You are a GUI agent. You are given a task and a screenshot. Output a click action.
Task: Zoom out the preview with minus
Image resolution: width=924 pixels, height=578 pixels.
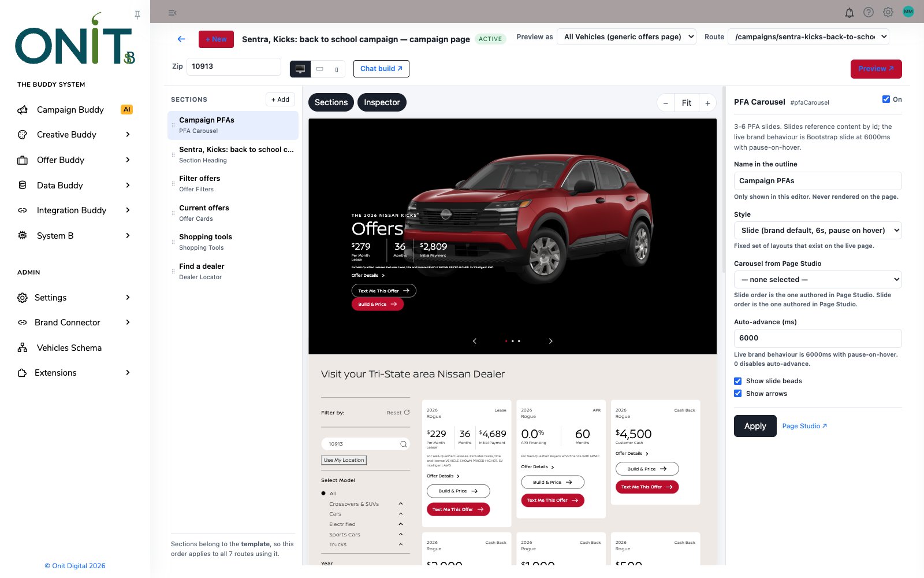[666, 103]
